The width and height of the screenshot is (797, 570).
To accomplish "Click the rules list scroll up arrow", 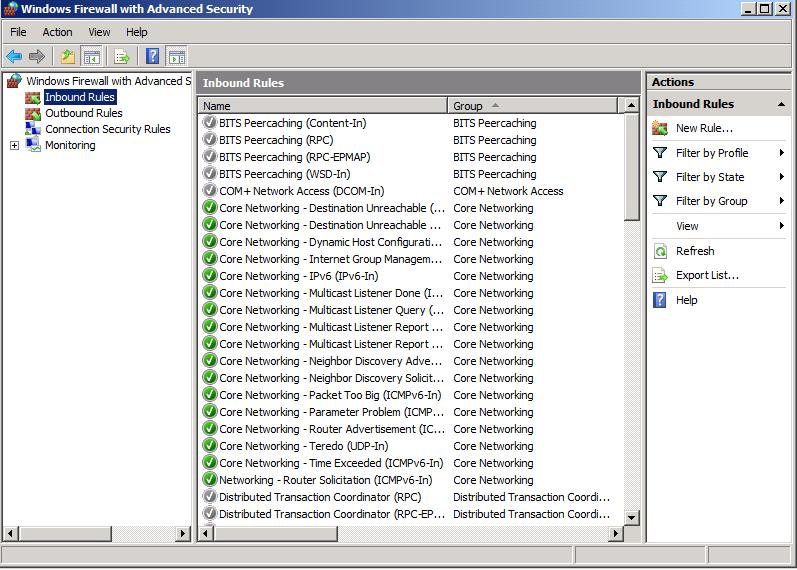I will point(631,105).
